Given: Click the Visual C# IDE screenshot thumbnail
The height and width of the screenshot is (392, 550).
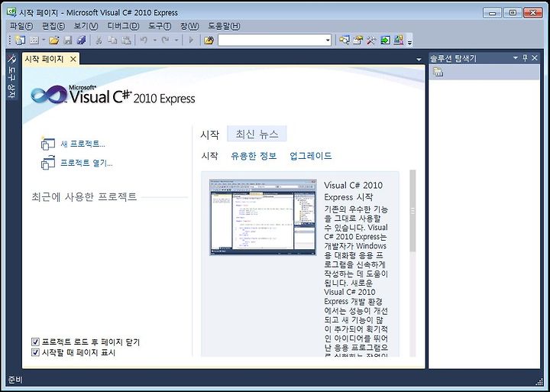Looking at the screenshot, I should coord(263,217).
